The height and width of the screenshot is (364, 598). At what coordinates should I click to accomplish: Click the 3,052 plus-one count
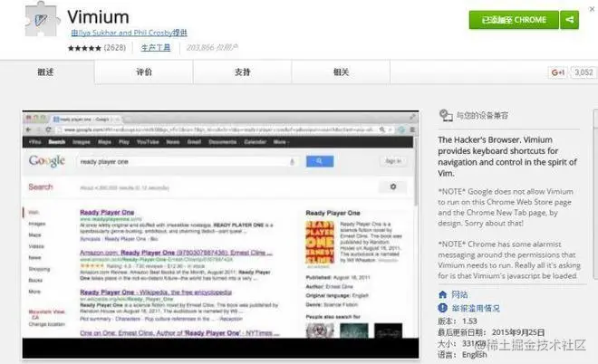pyautogui.click(x=584, y=72)
